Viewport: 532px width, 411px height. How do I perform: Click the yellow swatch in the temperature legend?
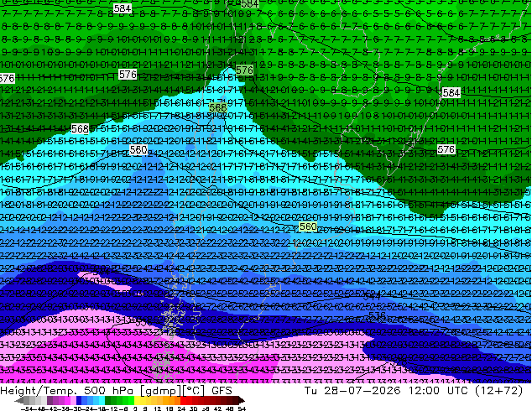click(x=137, y=400)
